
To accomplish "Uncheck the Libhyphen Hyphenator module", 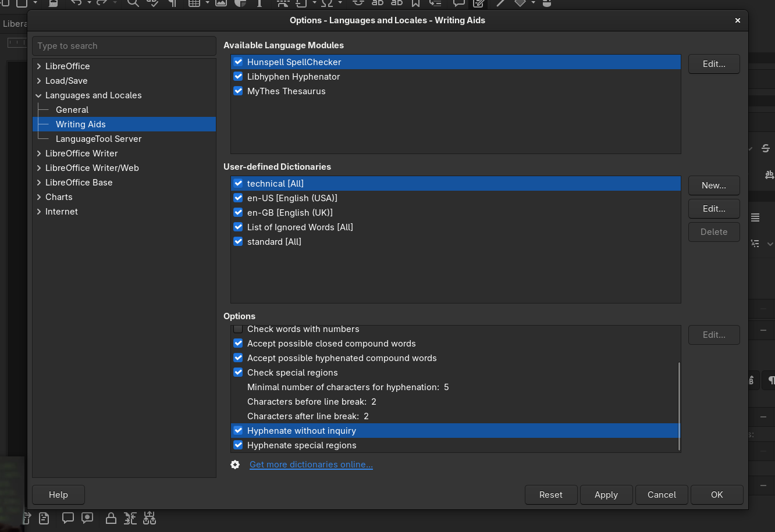I will click(238, 76).
